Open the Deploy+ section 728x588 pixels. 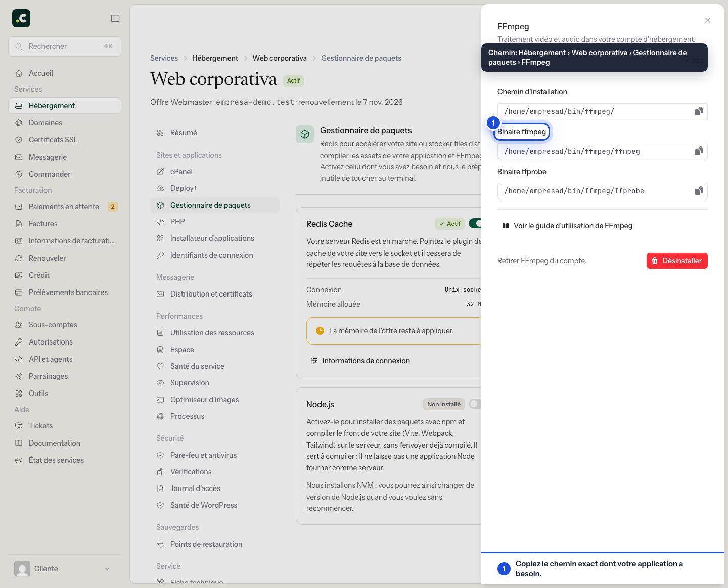(215, 188)
